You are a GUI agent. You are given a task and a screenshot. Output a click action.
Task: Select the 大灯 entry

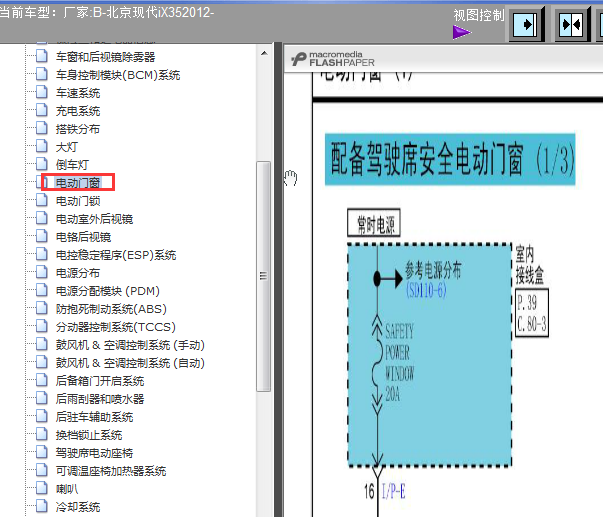pyautogui.click(x=67, y=147)
